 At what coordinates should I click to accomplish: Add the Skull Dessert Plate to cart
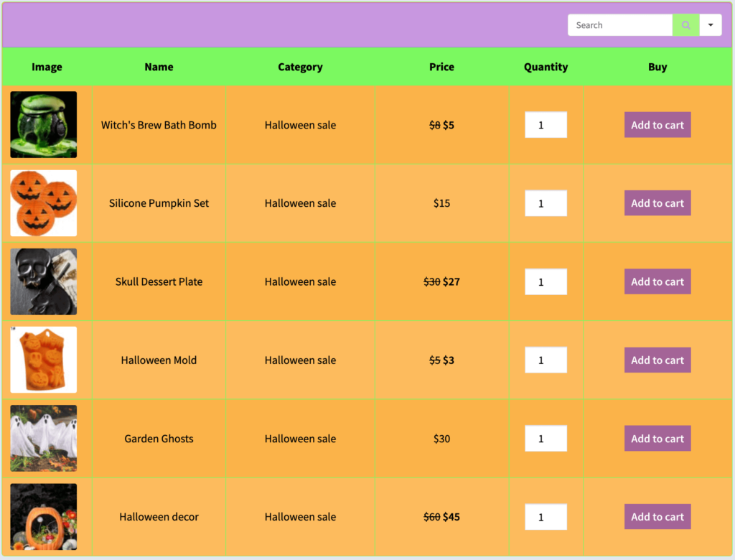[657, 281]
